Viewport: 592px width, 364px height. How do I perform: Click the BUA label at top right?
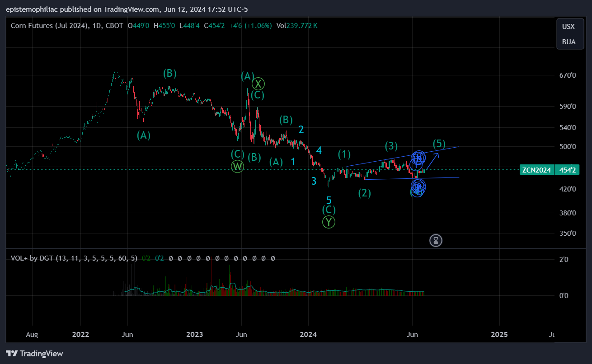click(x=569, y=42)
